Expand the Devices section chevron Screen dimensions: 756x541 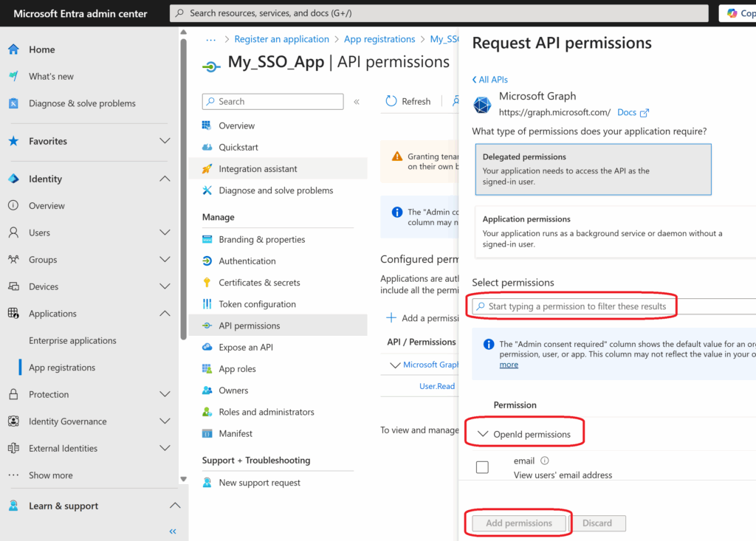[x=165, y=286]
